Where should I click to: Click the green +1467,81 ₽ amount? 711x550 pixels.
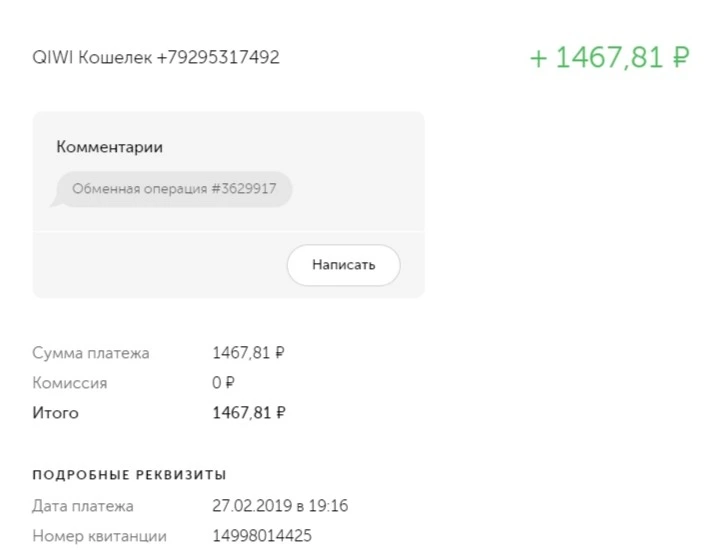(x=609, y=58)
